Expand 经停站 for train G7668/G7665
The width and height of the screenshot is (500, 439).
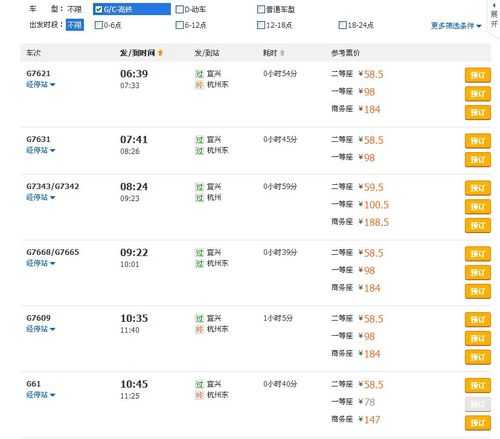[41, 263]
